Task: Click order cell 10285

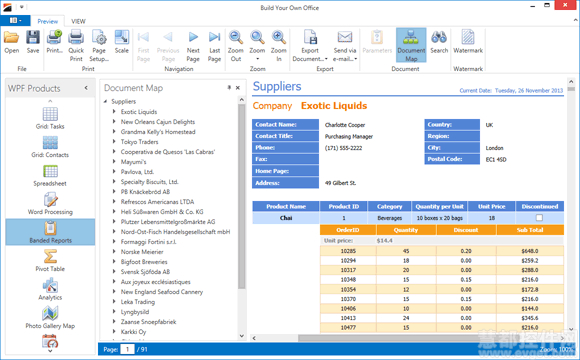Action: (348, 251)
